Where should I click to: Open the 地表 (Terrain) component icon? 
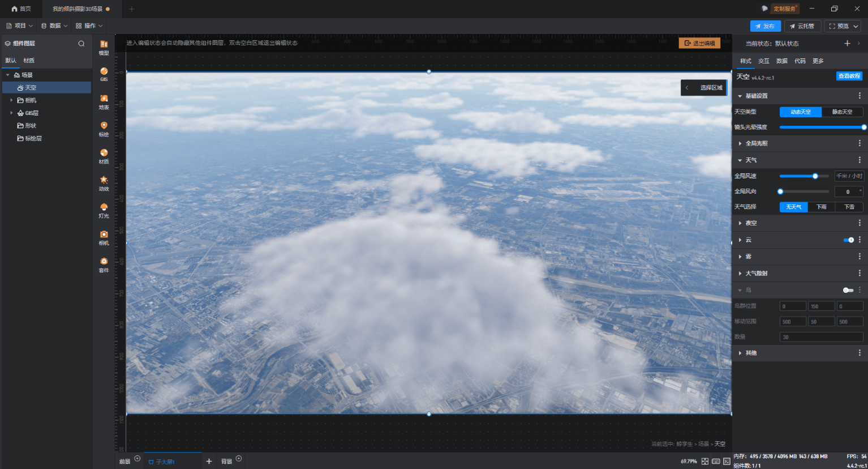[104, 101]
